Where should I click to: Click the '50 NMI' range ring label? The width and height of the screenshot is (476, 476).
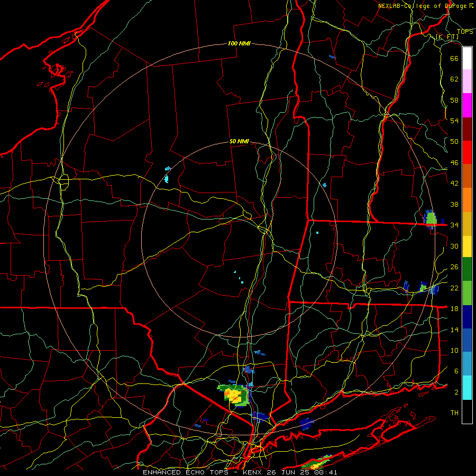239,141
